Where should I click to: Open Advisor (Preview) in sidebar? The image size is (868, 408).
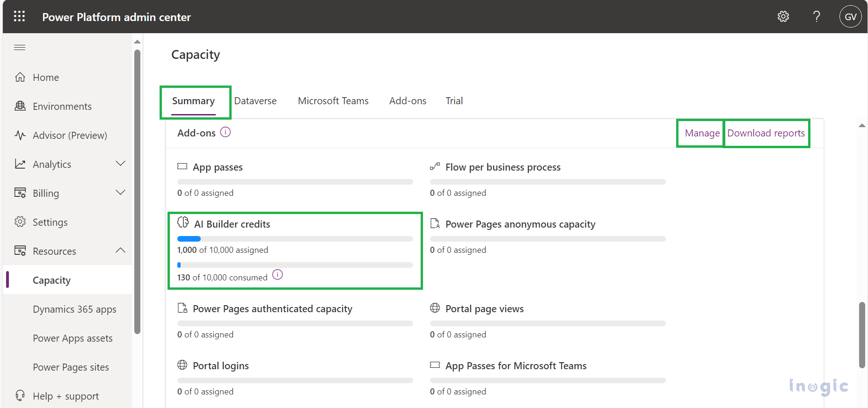click(70, 136)
